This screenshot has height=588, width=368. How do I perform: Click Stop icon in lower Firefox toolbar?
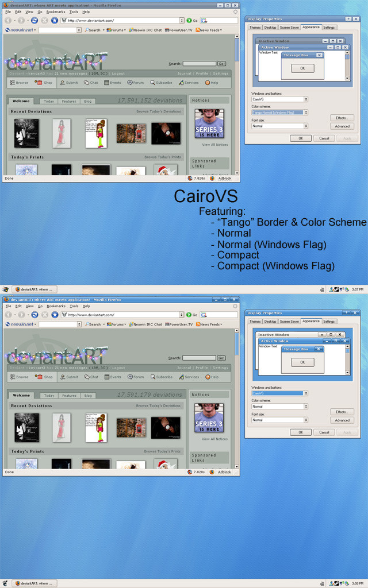[45, 315]
